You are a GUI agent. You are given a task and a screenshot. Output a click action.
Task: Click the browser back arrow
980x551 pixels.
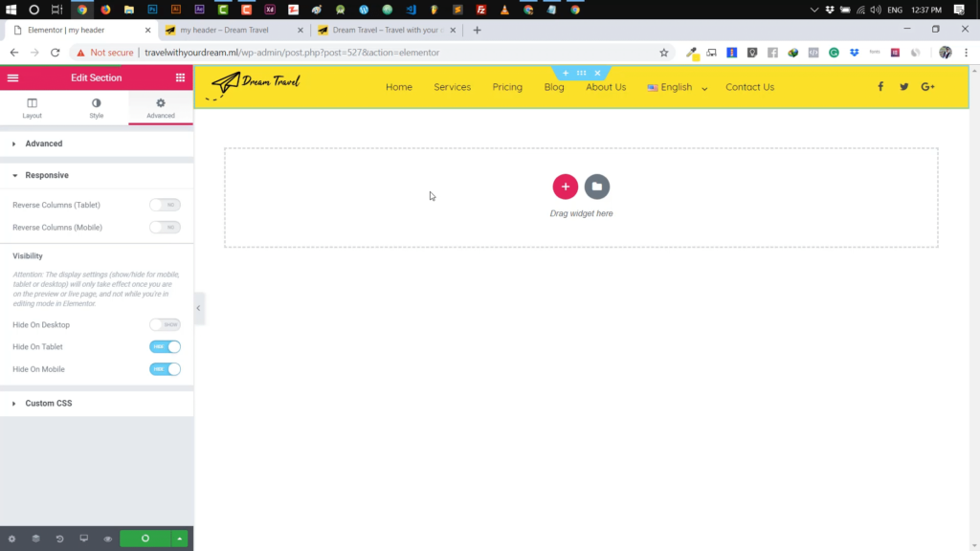point(13,53)
